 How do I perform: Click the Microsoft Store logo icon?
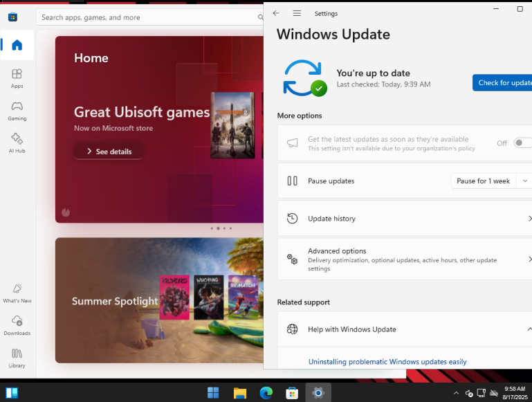13,17
